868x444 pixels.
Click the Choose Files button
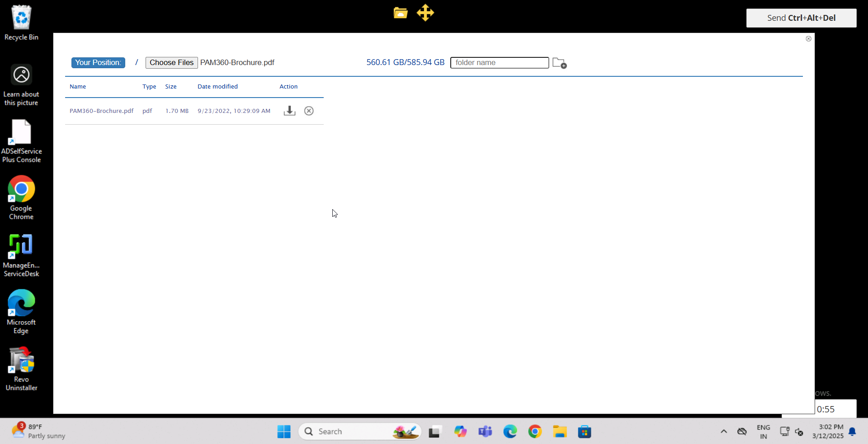[171, 62]
